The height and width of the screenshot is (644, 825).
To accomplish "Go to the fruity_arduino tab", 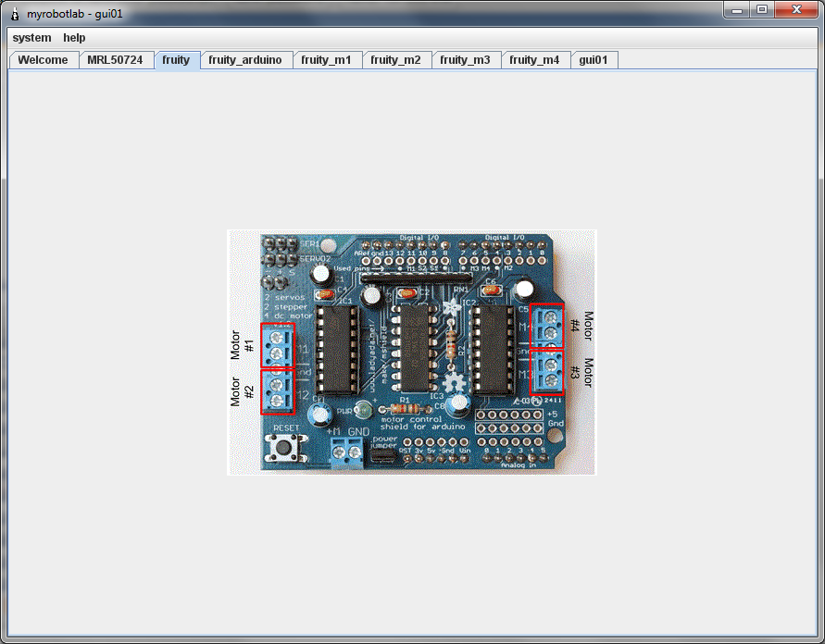I will point(245,60).
